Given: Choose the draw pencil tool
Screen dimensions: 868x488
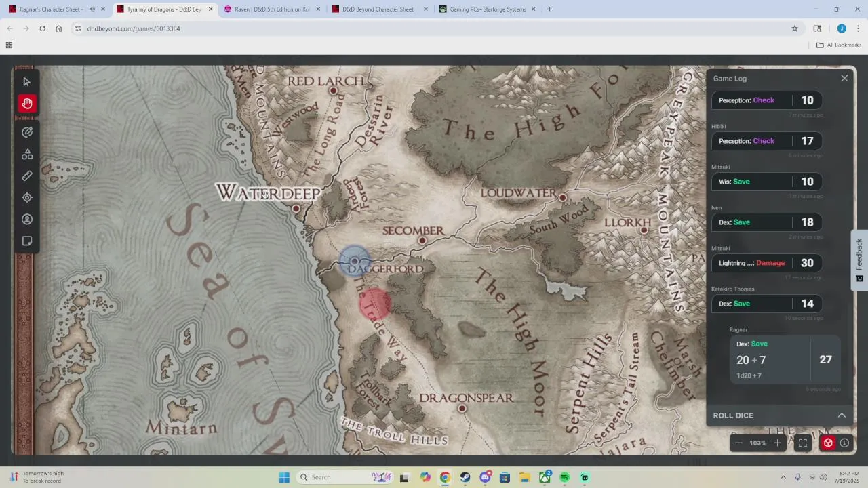Looking at the screenshot, I should tap(27, 132).
